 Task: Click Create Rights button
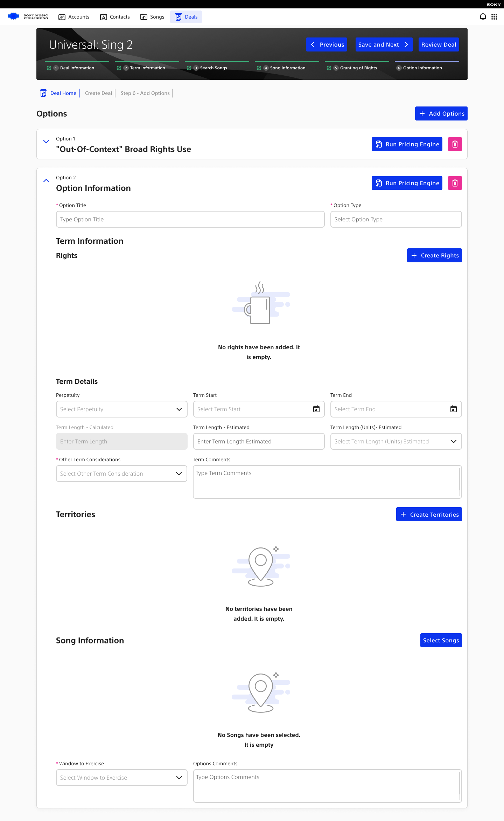(x=434, y=255)
